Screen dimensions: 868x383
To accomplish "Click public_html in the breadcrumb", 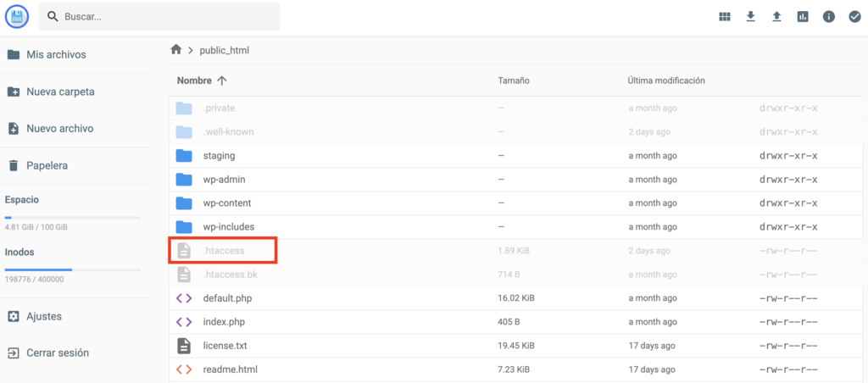I will tap(224, 50).
